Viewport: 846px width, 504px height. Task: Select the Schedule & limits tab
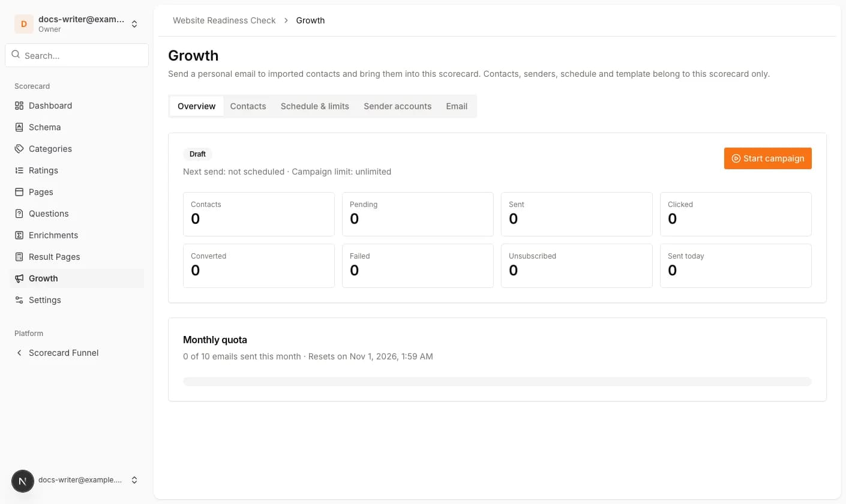[315, 106]
